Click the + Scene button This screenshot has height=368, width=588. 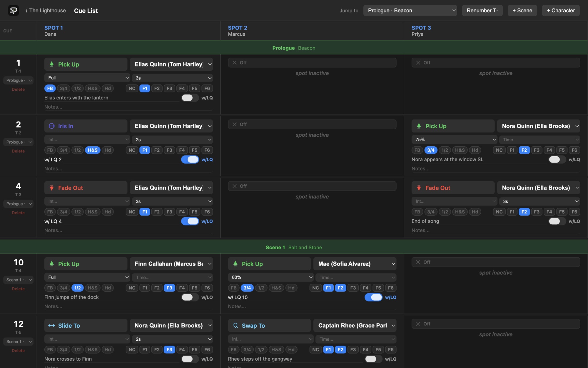[522, 11]
